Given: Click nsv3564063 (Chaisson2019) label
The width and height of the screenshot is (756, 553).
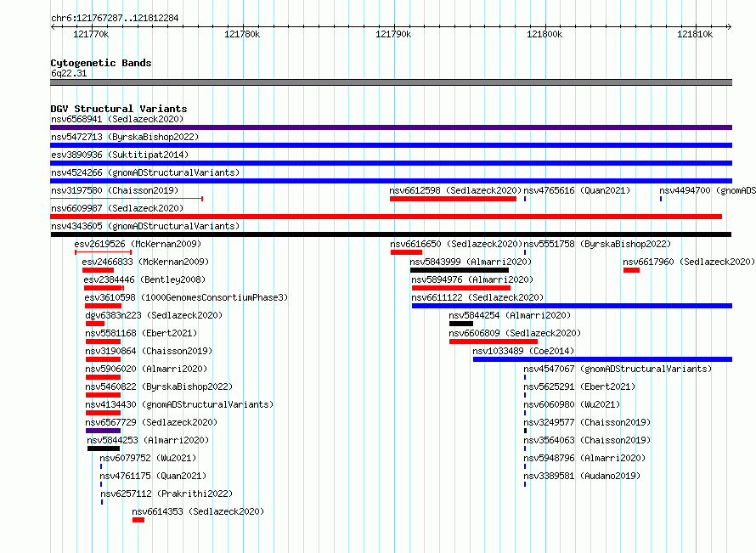Looking at the screenshot, I should [x=587, y=440].
